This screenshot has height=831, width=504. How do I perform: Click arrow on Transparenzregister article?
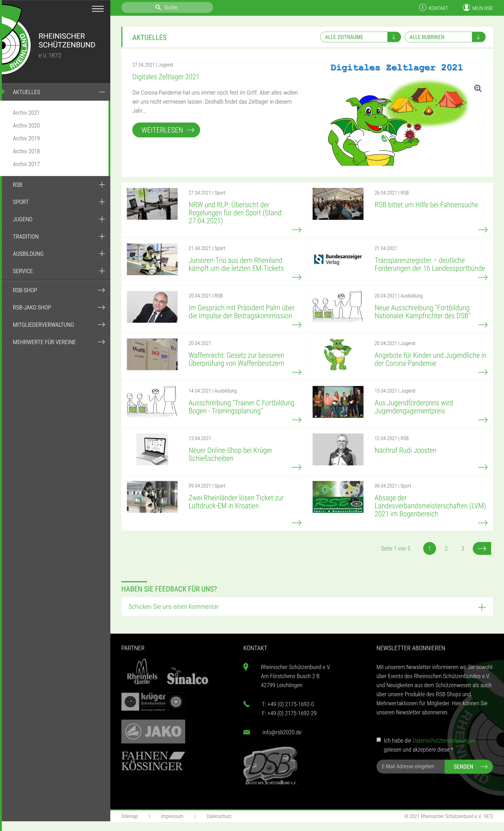pyautogui.click(x=483, y=277)
